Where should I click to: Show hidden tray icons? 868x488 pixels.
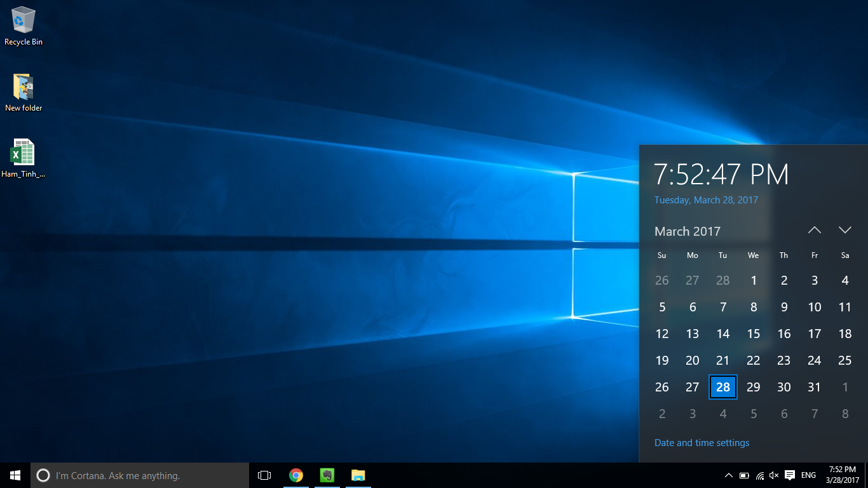click(x=728, y=475)
